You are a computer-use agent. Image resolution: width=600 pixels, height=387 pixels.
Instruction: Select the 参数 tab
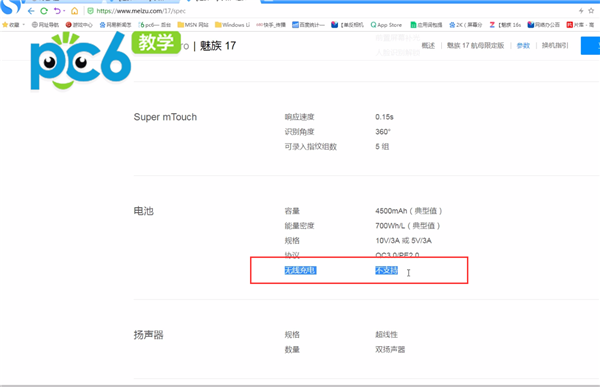point(523,46)
